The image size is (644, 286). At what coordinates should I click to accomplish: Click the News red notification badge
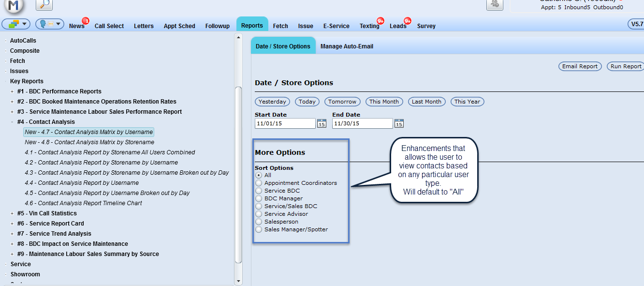86,21
